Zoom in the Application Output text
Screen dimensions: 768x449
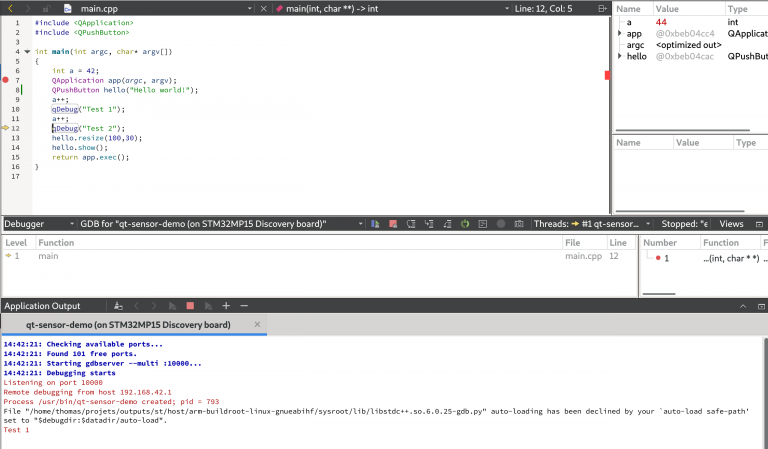click(226, 306)
